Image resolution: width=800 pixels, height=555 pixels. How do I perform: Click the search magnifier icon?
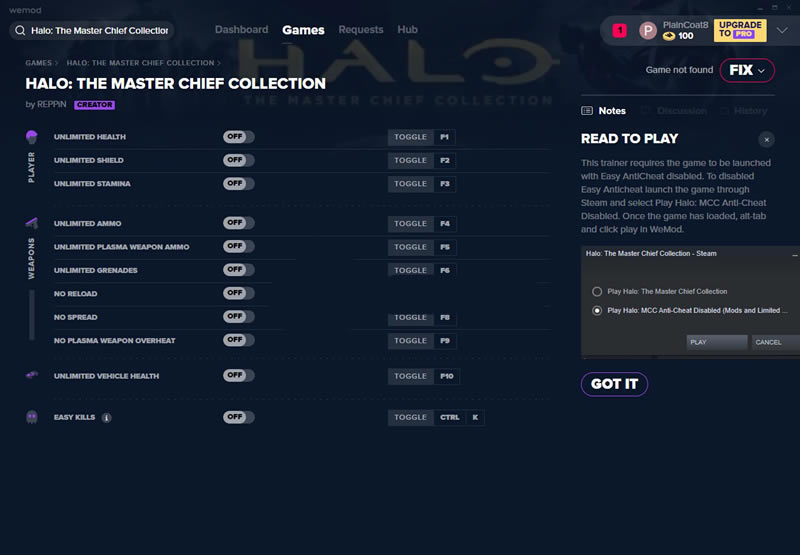tap(20, 31)
